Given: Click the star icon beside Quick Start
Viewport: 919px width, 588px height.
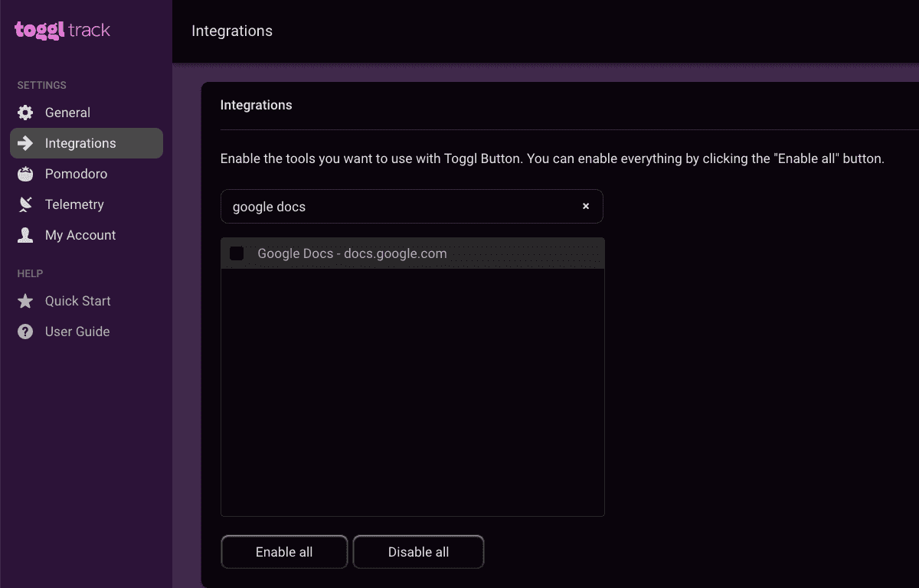Looking at the screenshot, I should 25,301.
